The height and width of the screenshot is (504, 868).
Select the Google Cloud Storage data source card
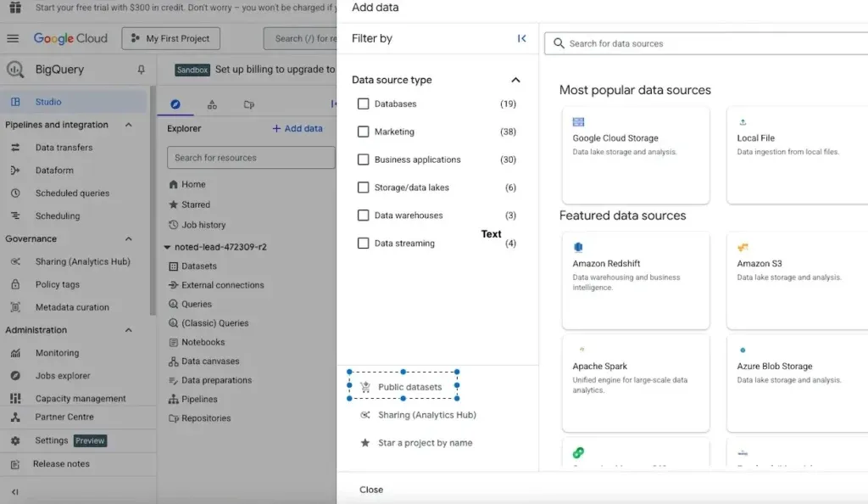[x=635, y=154]
